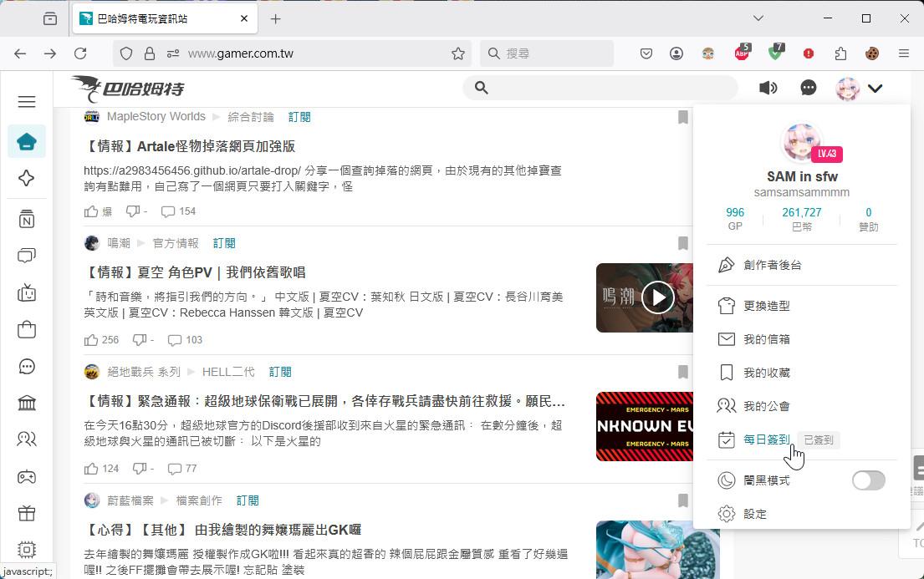The width and height of the screenshot is (924, 579).
Task: Like the 夏空 角色PV post
Action: pyautogui.click(x=92, y=340)
